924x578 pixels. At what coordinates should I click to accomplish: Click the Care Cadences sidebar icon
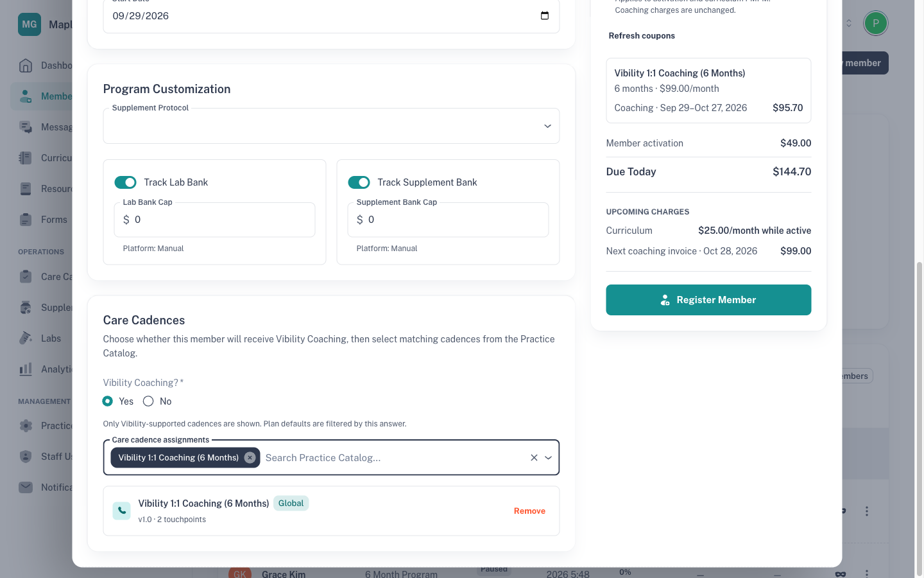pos(26,277)
